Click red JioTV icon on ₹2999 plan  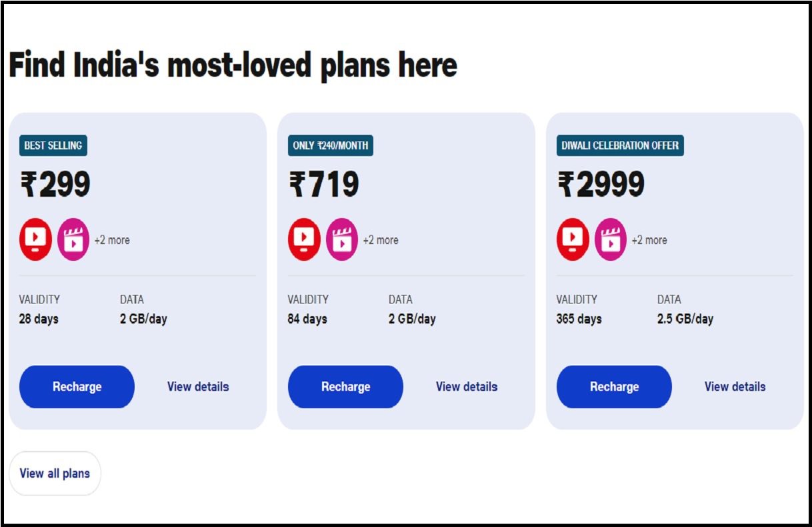pos(573,239)
